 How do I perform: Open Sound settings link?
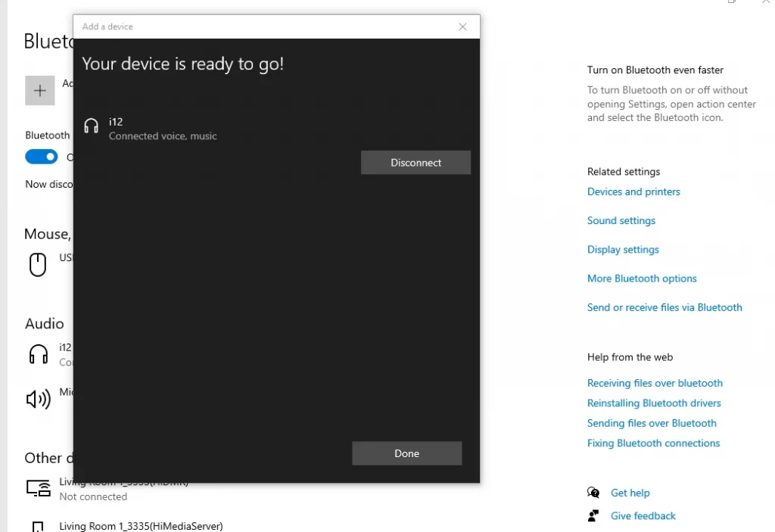pyautogui.click(x=621, y=220)
